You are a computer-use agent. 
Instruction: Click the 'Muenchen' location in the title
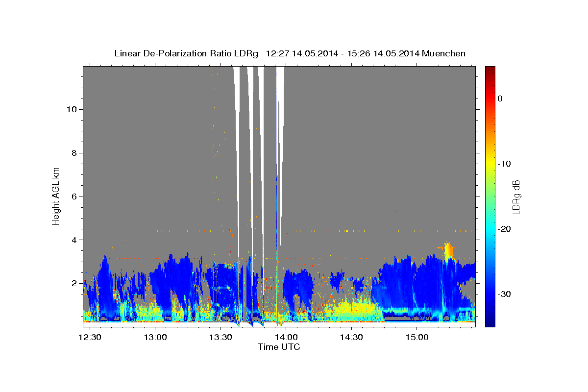(443, 53)
